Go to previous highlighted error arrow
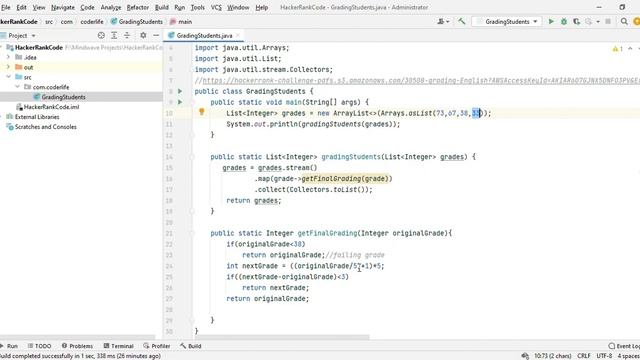This screenshot has width=640, height=360. click(x=630, y=49)
